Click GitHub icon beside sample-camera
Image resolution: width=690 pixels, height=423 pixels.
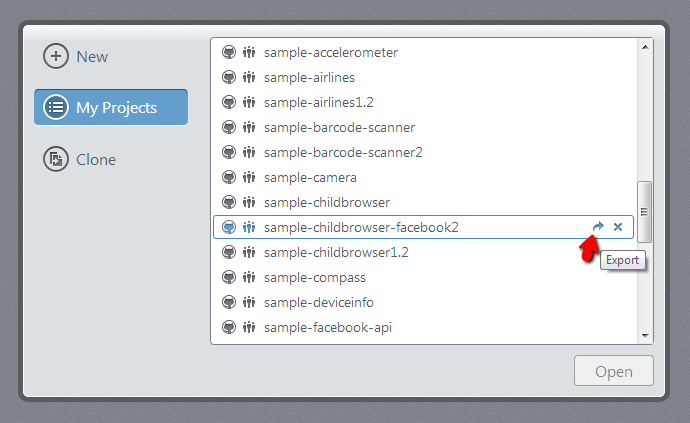click(228, 177)
